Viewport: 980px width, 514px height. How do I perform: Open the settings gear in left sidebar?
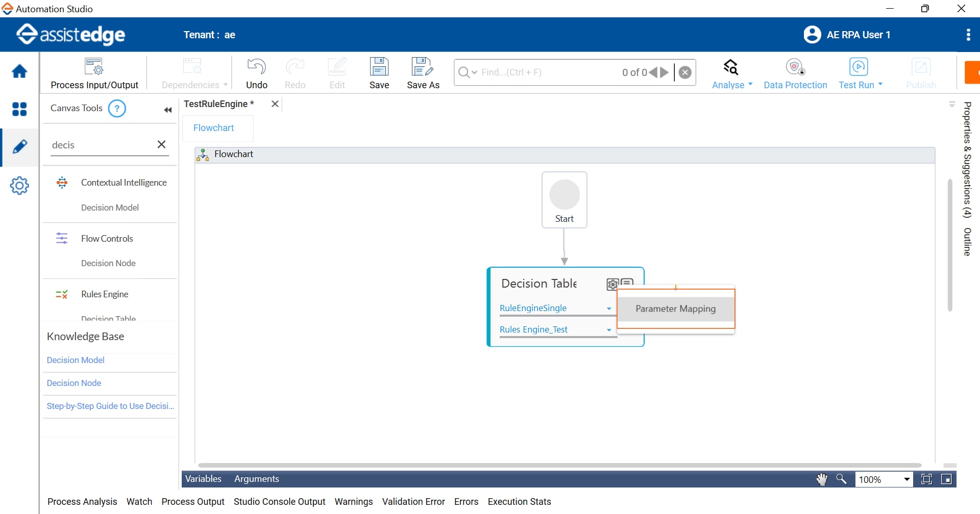pos(19,186)
